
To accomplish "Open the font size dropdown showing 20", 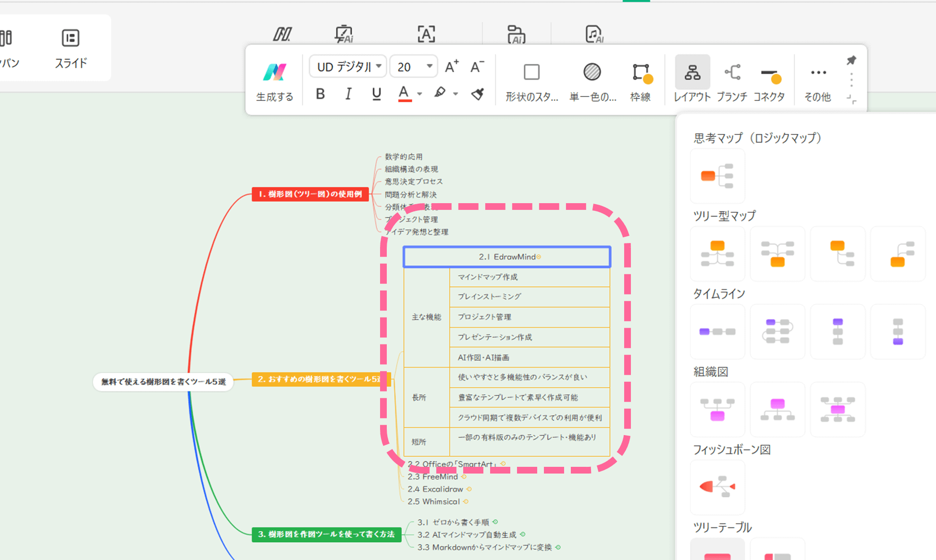I will pos(414,66).
